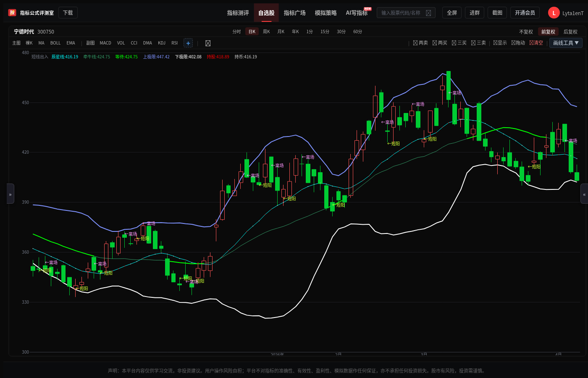Click the 牵牛线:424.75 legend value
The width and height of the screenshot is (588, 378).
pyautogui.click(x=97, y=57)
